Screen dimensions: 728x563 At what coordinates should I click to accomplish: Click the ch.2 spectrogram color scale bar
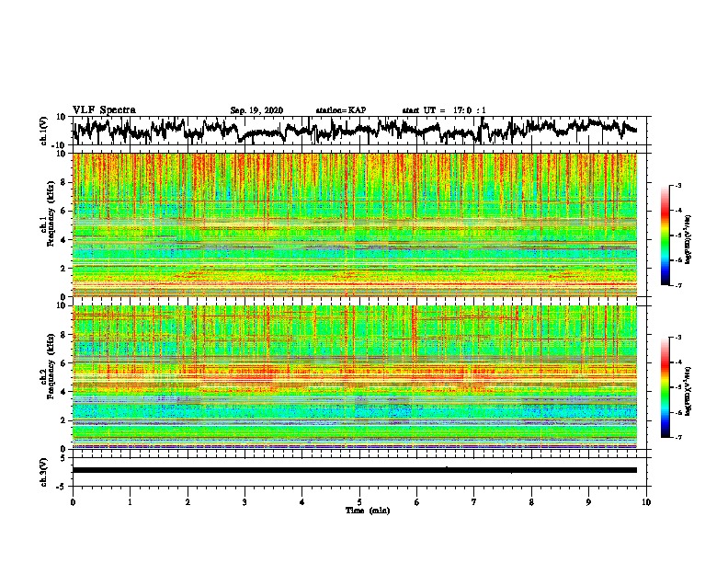pyautogui.click(x=665, y=387)
